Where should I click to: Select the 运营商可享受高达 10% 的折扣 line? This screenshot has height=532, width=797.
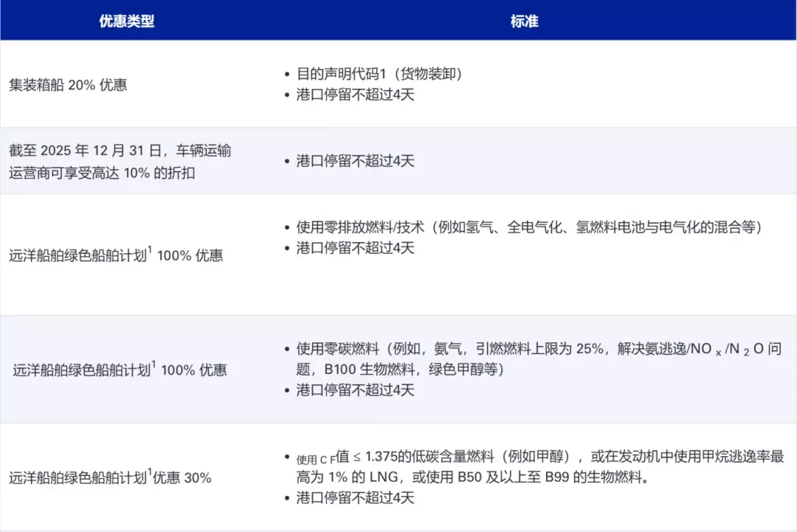click(x=102, y=173)
